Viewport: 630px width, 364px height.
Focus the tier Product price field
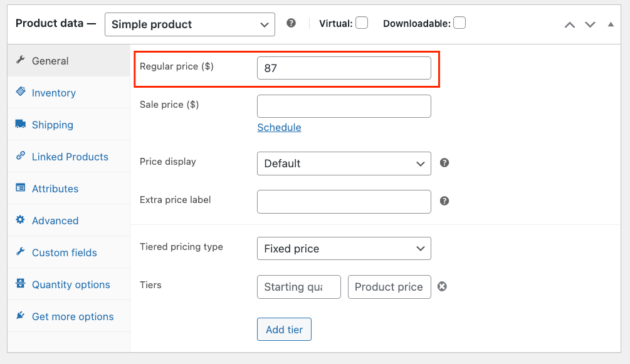[x=389, y=287]
